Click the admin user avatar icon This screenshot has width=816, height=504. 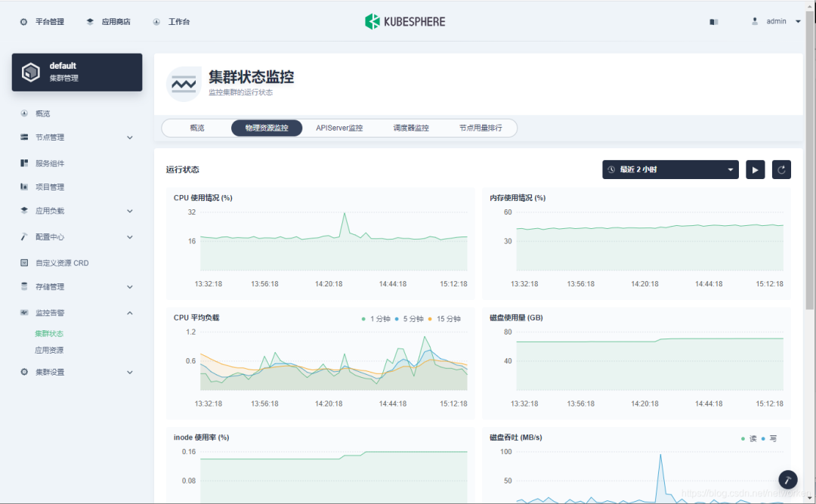click(755, 21)
